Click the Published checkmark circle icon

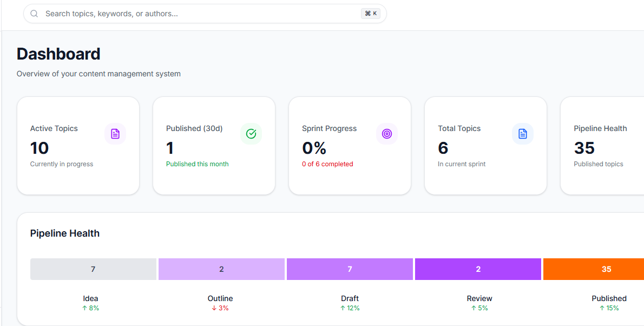[x=251, y=133]
